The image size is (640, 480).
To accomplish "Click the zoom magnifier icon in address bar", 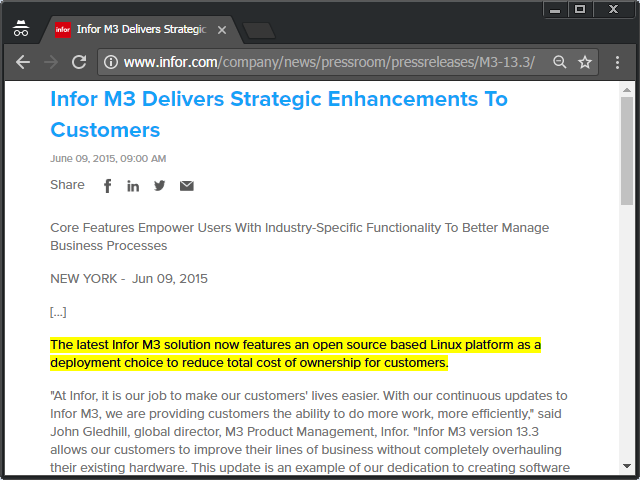I will [560, 62].
